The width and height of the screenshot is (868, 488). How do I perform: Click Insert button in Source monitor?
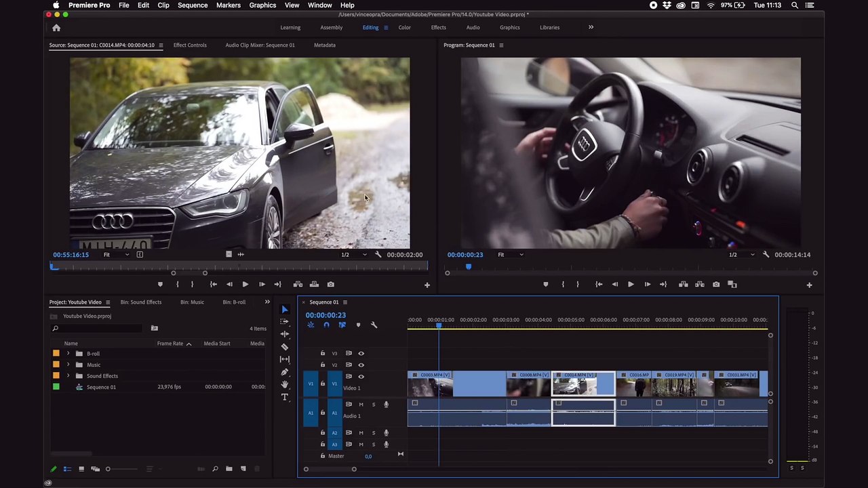(x=298, y=284)
